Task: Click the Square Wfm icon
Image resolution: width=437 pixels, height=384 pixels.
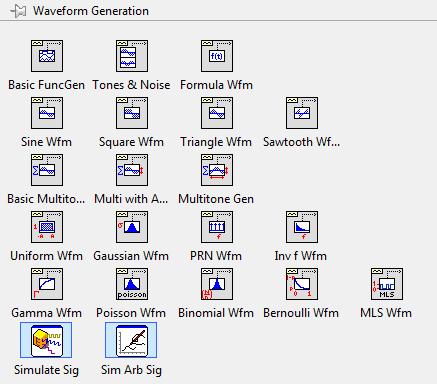Action: coord(132,113)
